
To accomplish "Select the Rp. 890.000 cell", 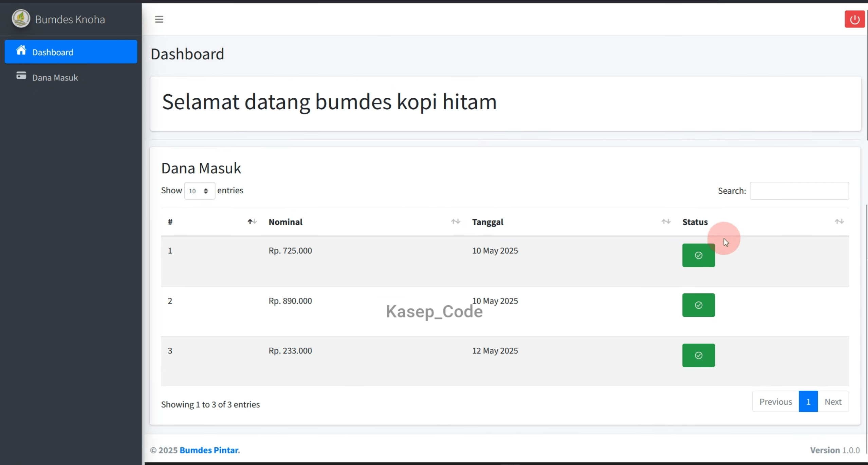I will [x=290, y=301].
